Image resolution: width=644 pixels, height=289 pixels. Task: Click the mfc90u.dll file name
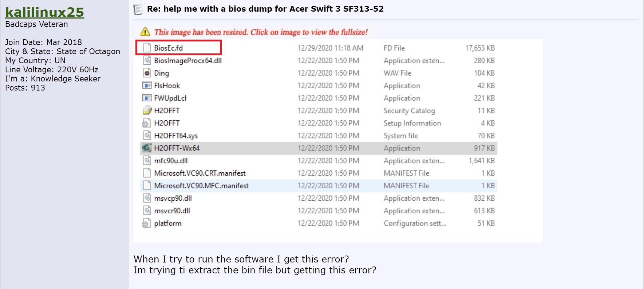pyautogui.click(x=171, y=161)
